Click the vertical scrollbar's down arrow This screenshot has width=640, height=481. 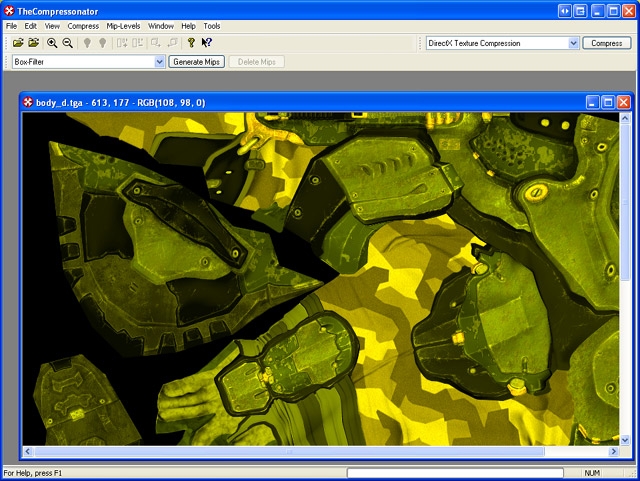pos(625,439)
